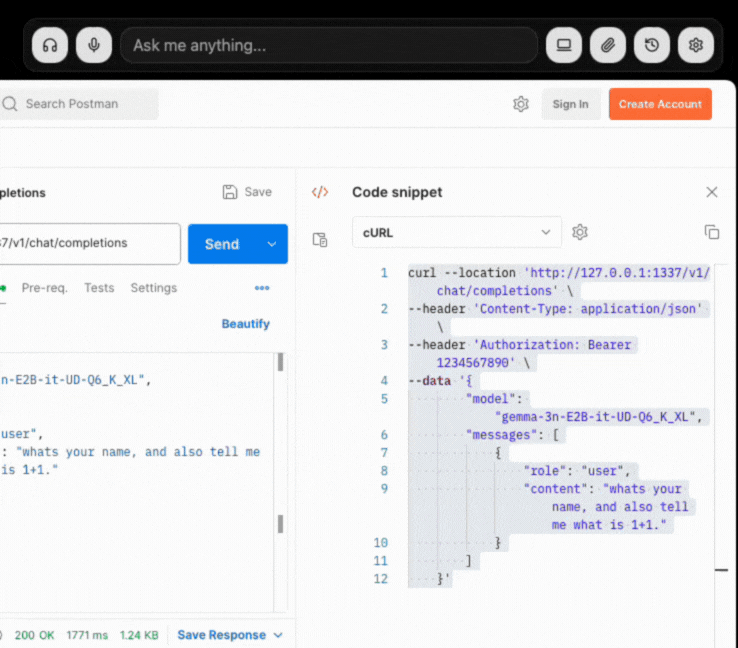Click the "role": "user" line in snippet
Image resolution: width=738 pixels, height=648 pixels.
[x=577, y=471]
